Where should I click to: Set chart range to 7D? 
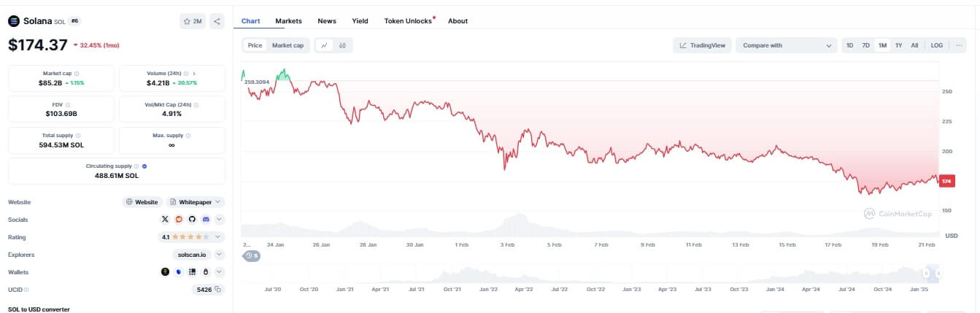865,45
